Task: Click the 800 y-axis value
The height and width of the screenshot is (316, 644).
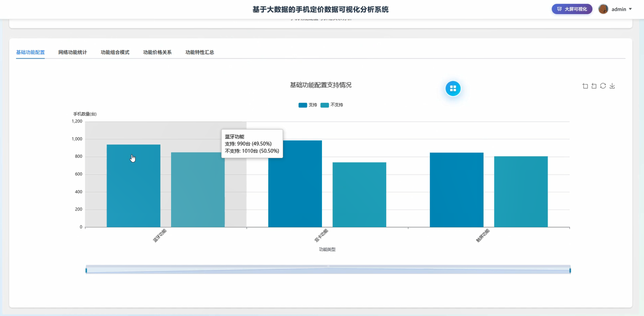Action: [78, 157]
